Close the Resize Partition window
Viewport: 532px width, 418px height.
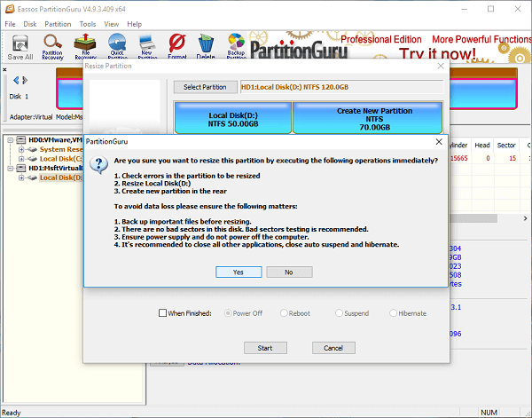pyautogui.click(x=441, y=66)
